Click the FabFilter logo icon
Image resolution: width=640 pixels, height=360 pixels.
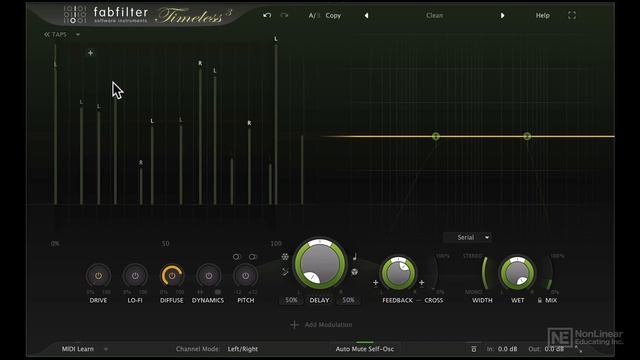[x=75, y=14]
